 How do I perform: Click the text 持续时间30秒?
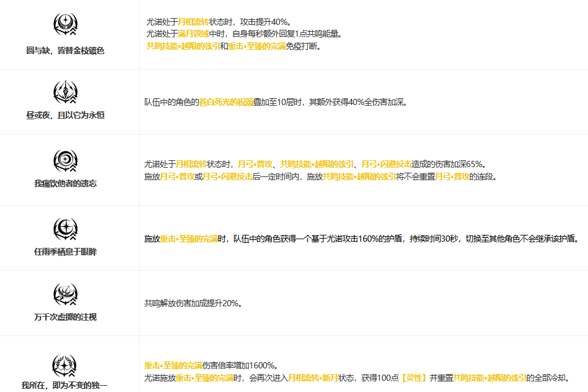(434, 239)
